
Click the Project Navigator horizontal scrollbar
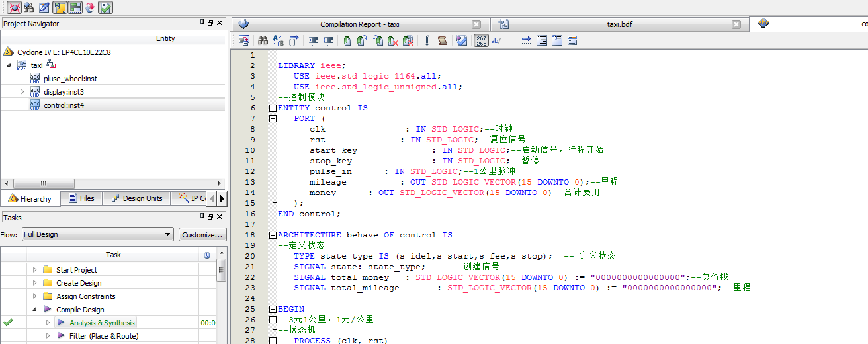(44, 183)
